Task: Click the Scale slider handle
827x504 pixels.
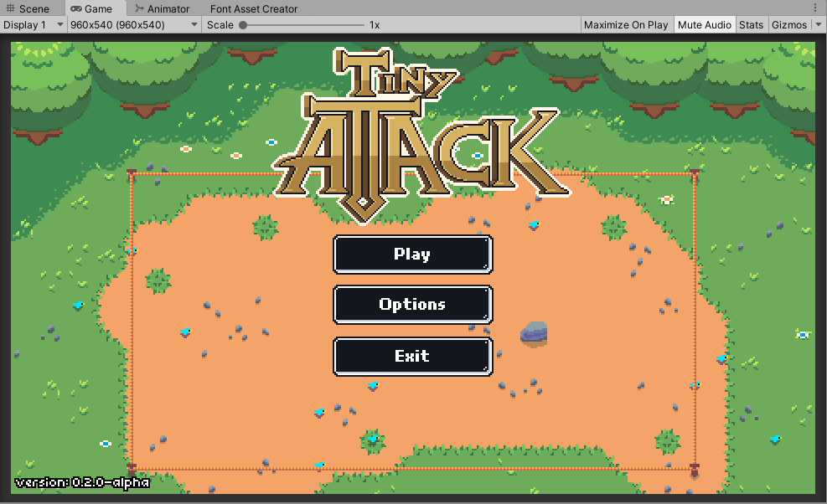Action: click(243, 25)
